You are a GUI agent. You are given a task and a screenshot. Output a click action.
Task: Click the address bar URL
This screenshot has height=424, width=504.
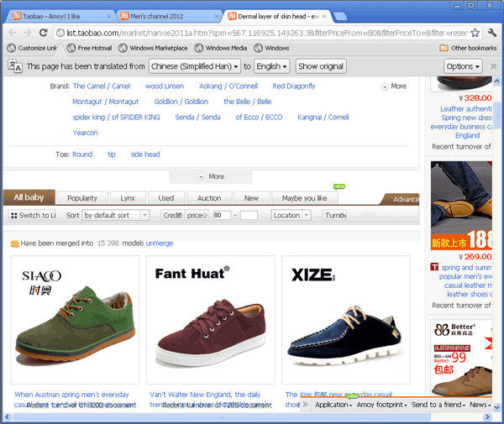267,33
